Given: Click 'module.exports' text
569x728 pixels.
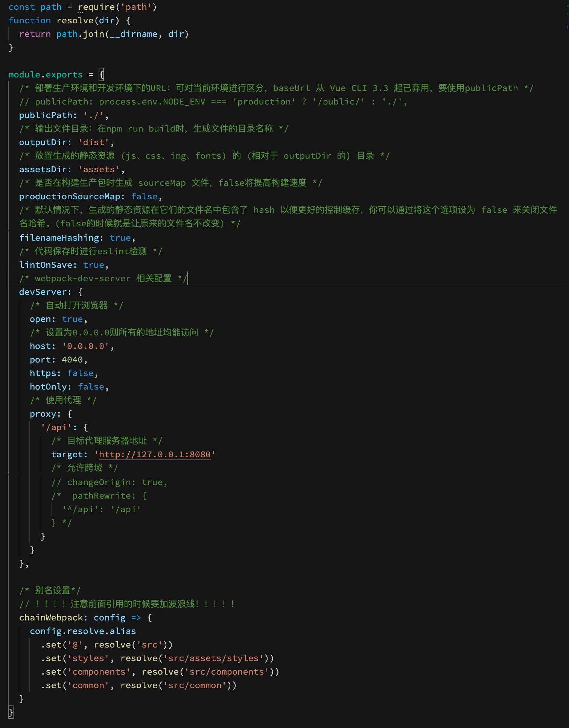Looking at the screenshot, I should click(x=46, y=74).
